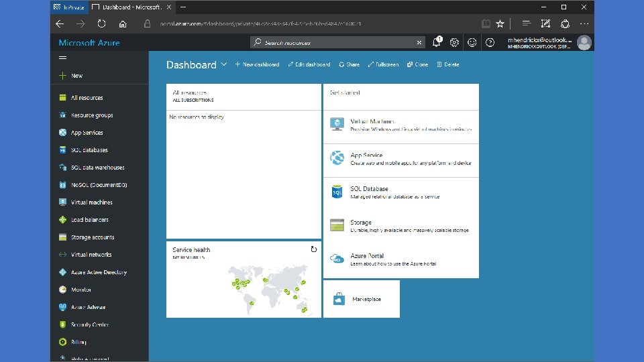Click the Azure Advisor sidebar icon

[x=62, y=307]
